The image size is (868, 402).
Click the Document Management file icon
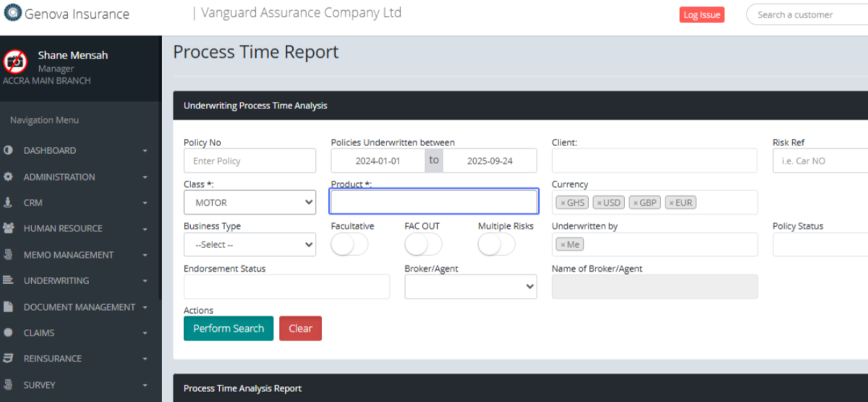tap(9, 307)
